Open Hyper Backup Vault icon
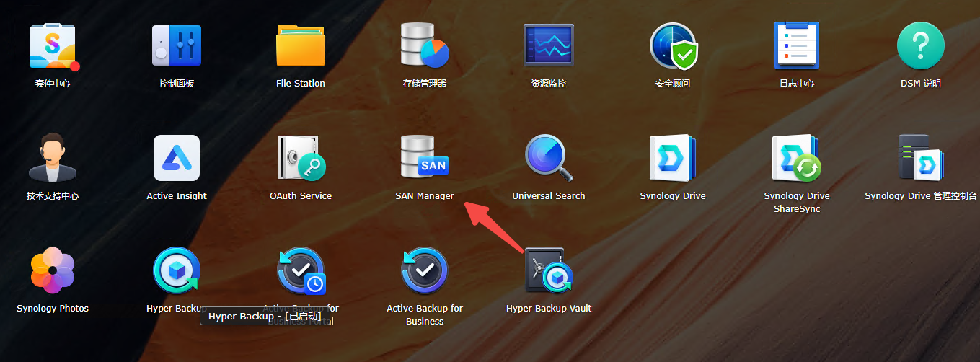The height and width of the screenshot is (362, 980). [549, 270]
